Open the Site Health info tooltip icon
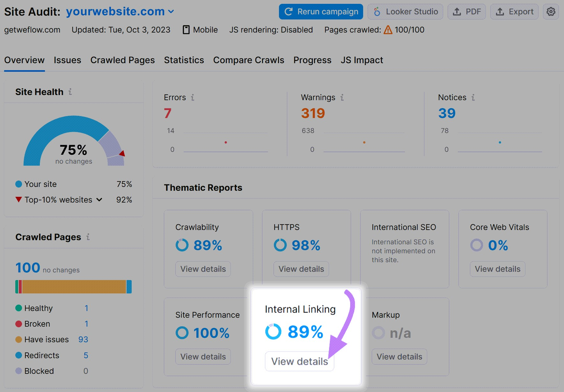This screenshot has height=392, width=564. point(70,92)
